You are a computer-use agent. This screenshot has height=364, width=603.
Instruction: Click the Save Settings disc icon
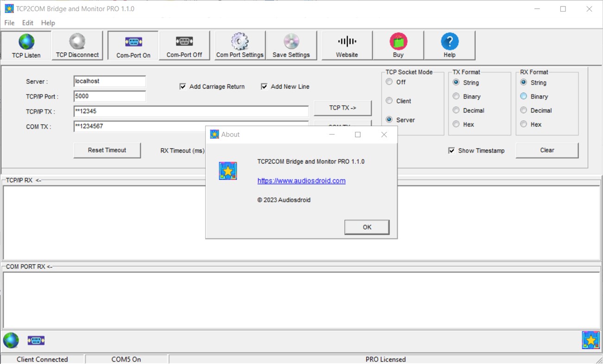coord(292,42)
